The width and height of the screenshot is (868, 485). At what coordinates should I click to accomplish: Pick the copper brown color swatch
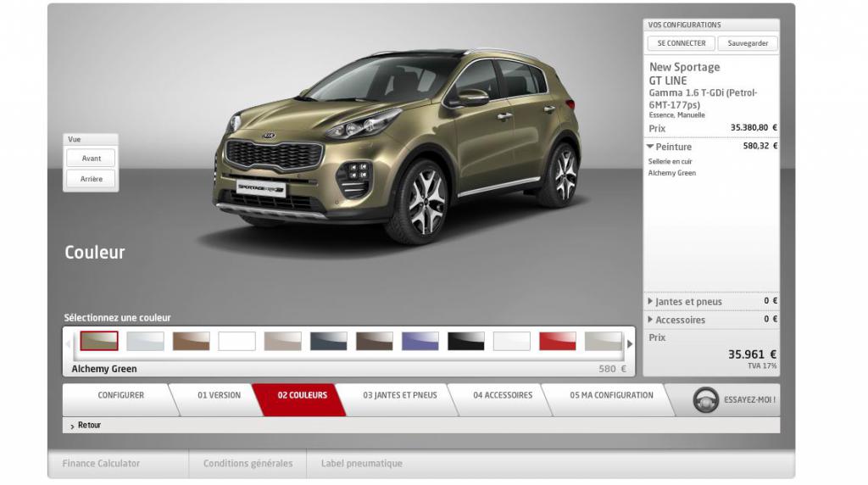pos(191,341)
